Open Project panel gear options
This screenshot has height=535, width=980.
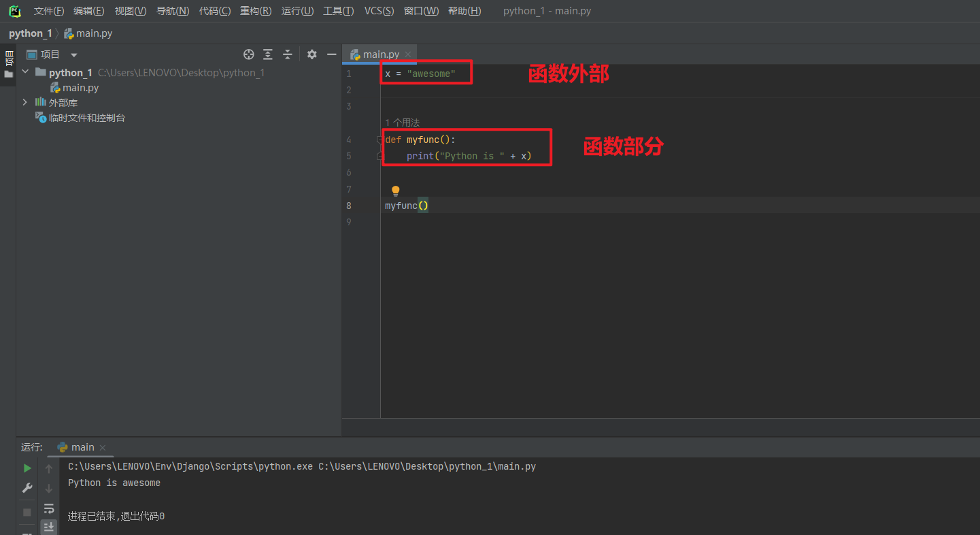coord(312,54)
